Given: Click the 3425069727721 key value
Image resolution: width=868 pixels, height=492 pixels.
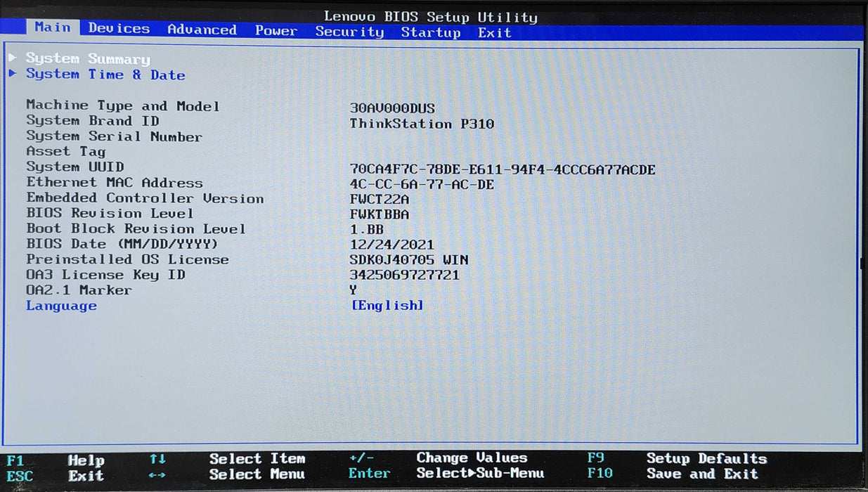Looking at the screenshot, I should (405, 275).
